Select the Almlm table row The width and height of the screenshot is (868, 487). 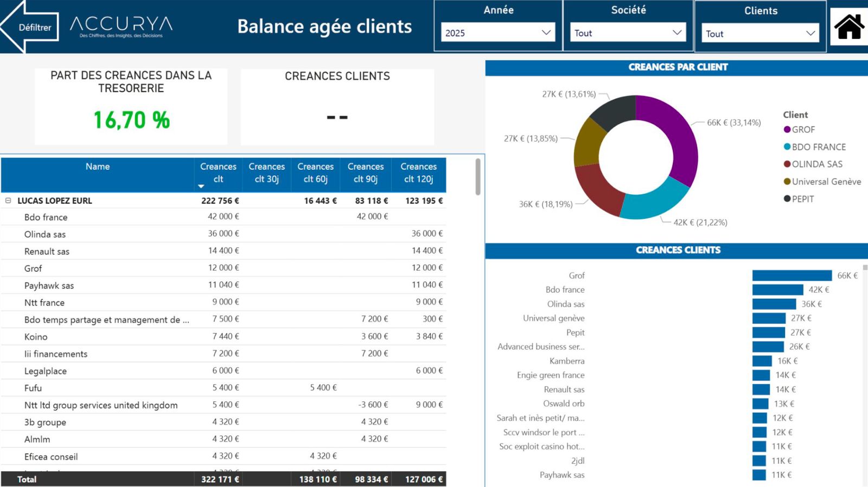224,439
